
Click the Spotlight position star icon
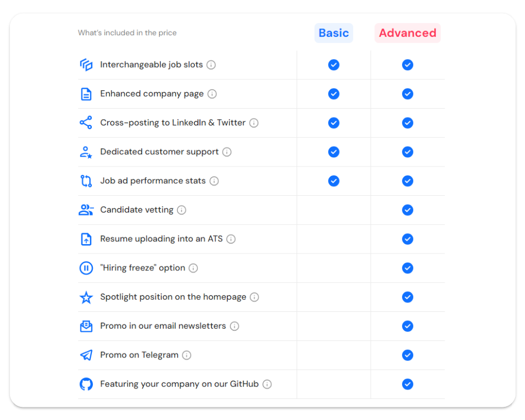(x=86, y=298)
